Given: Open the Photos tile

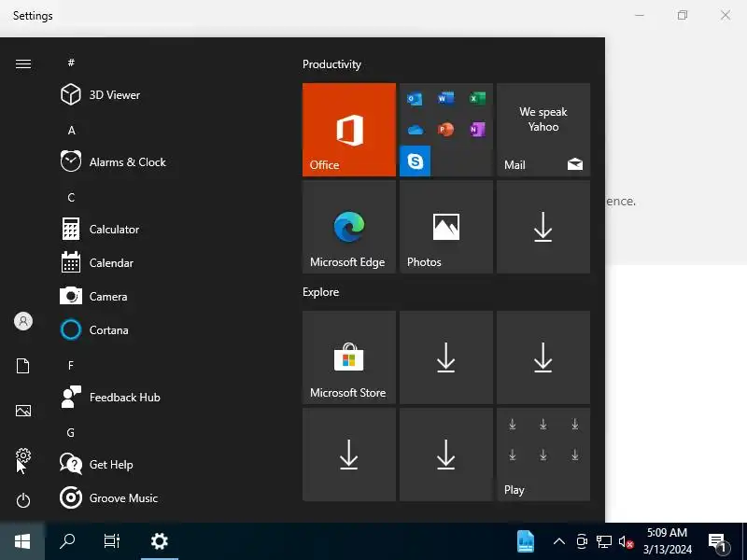Looking at the screenshot, I should click(446, 227).
